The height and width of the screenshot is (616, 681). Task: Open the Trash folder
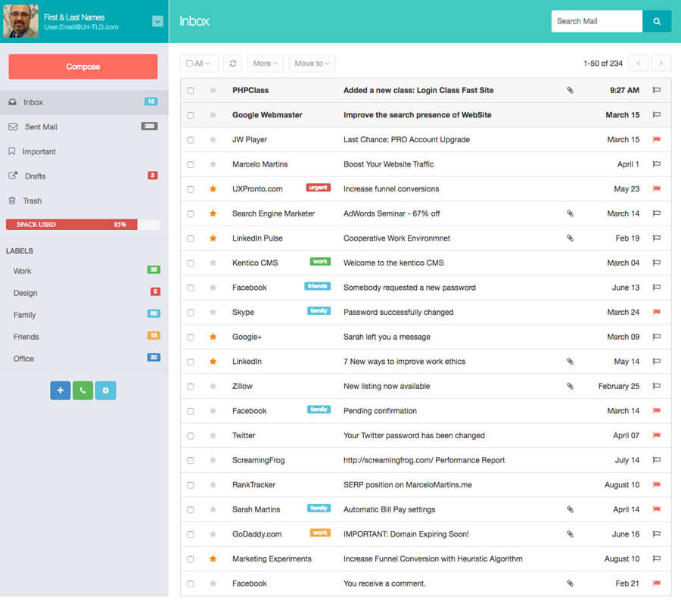click(x=84, y=201)
